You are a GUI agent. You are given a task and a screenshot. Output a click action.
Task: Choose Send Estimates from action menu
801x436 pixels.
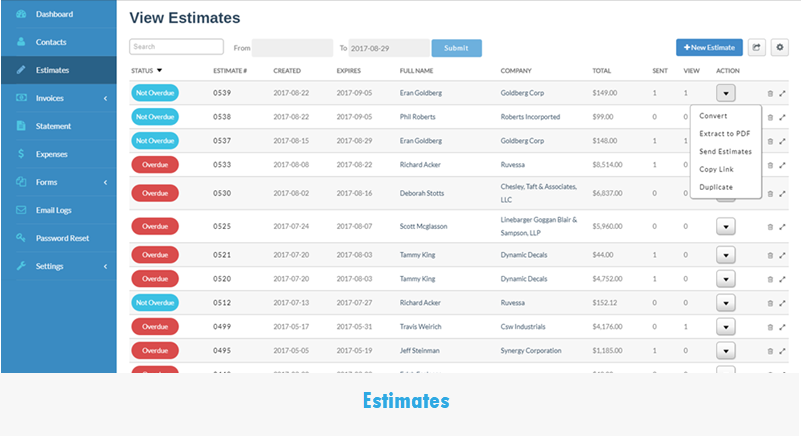[x=725, y=151]
